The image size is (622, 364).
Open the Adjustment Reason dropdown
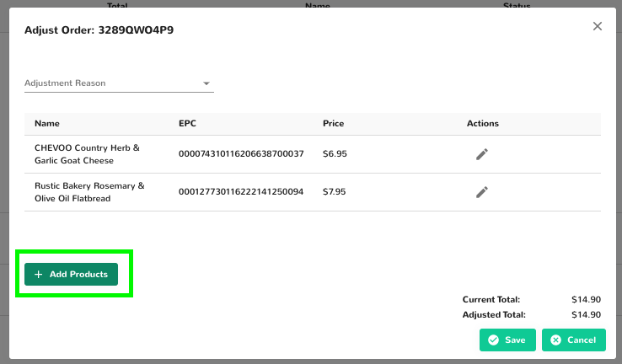119,83
